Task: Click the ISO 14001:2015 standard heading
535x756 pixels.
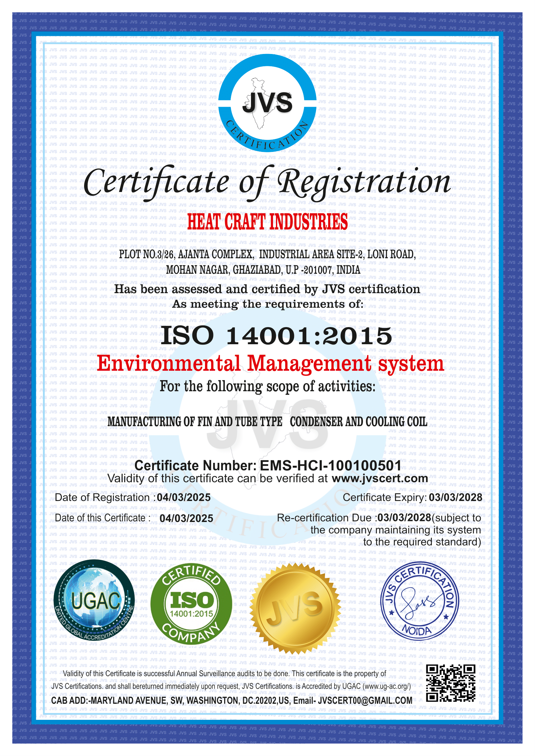Action: pos(276,336)
